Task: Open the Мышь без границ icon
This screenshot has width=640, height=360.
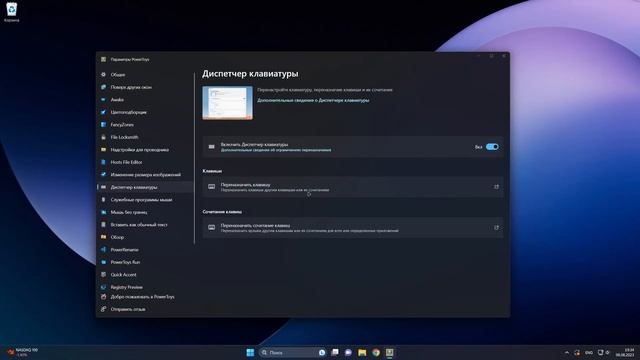Action: click(103, 212)
